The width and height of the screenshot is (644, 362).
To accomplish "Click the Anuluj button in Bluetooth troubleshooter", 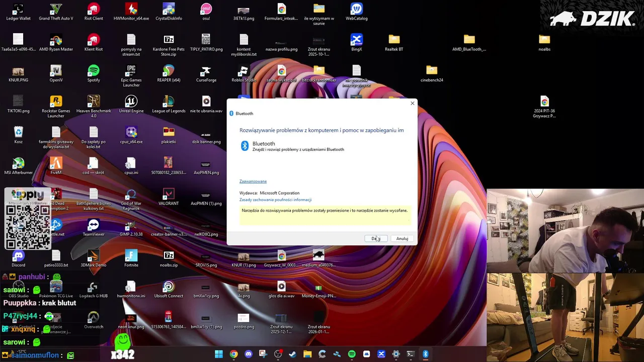I will click(402, 238).
